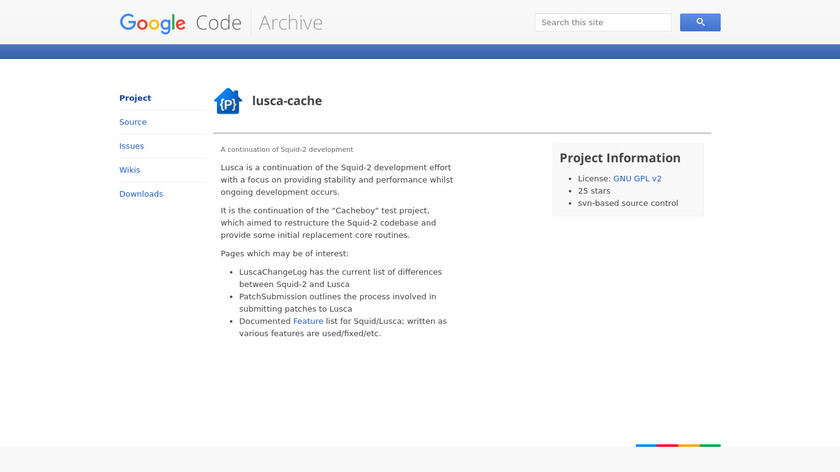The height and width of the screenshot is (472, 840).
Task: Open the Feature list link
Action: [x=308, y=321]
